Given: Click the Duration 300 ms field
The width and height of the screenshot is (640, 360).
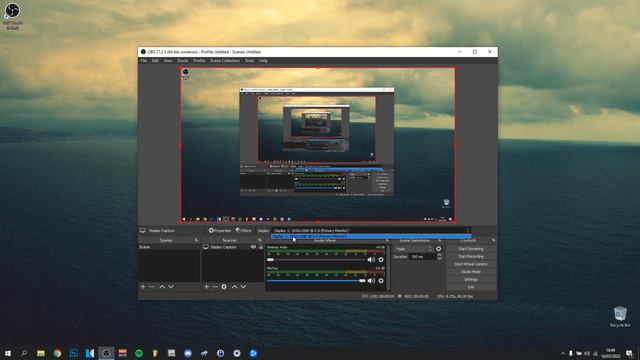Looking at the screenshot, I should click(422, 257).
